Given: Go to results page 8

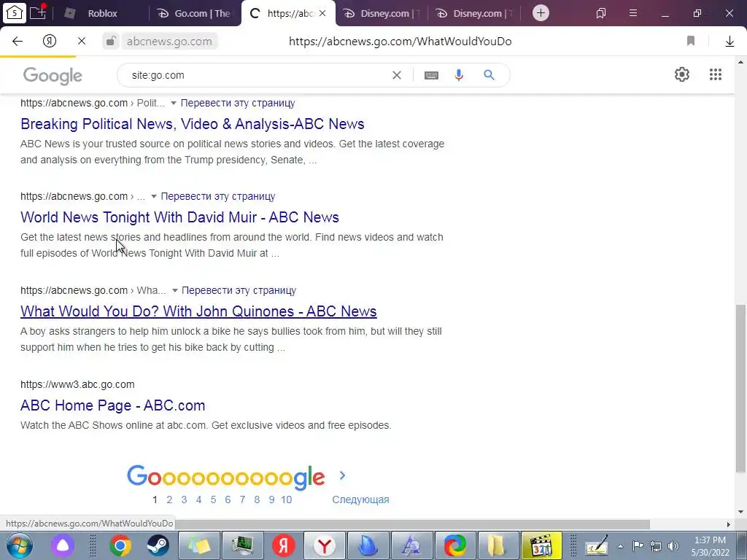Looking at the screenshot, I should 257,499.
